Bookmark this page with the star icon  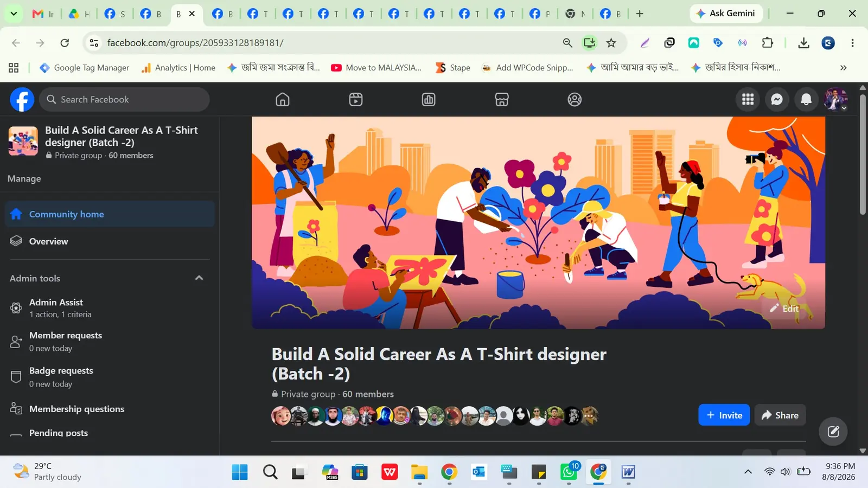pos(611,43)
